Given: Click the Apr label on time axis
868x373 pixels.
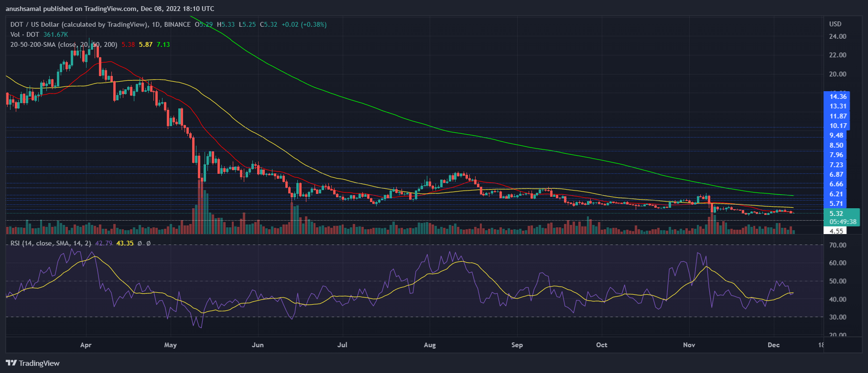Looking at the screenshot, I should click(x=86, y=345).
